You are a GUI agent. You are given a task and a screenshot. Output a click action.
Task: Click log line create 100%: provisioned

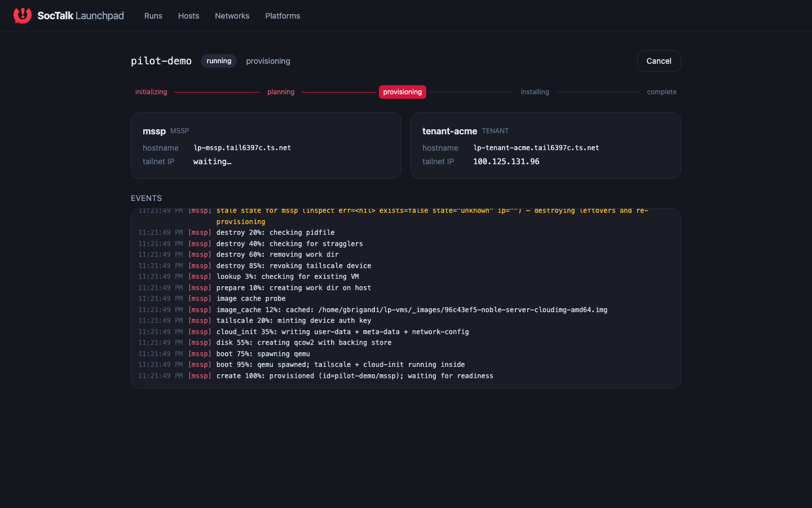(x=406, y=376)
